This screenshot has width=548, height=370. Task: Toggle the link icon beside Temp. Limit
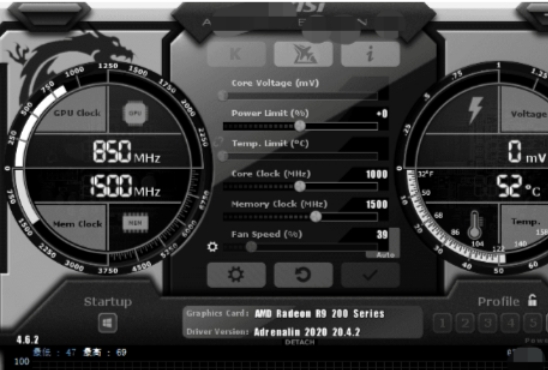pyautogui.click(x=218, y=142)
